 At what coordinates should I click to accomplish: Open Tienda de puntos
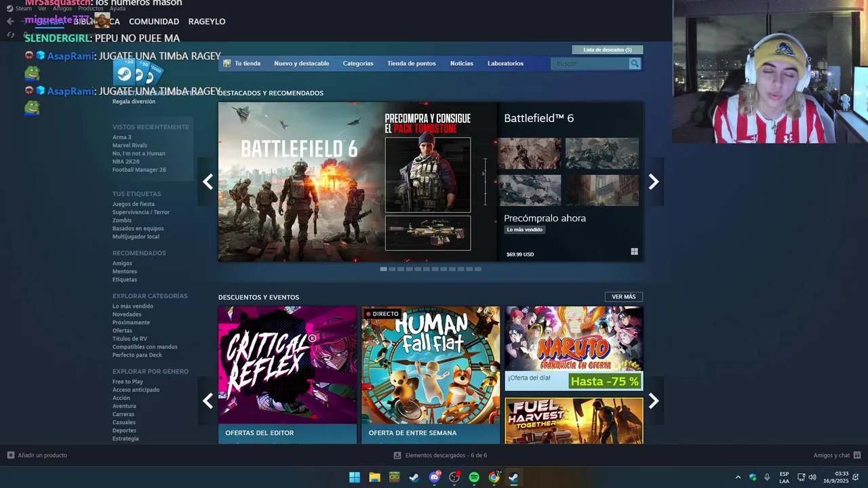coord(412,64)
